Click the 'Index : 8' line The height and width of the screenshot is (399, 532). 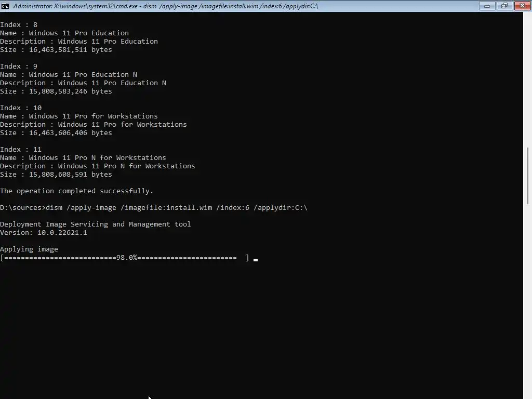[19, 25]
